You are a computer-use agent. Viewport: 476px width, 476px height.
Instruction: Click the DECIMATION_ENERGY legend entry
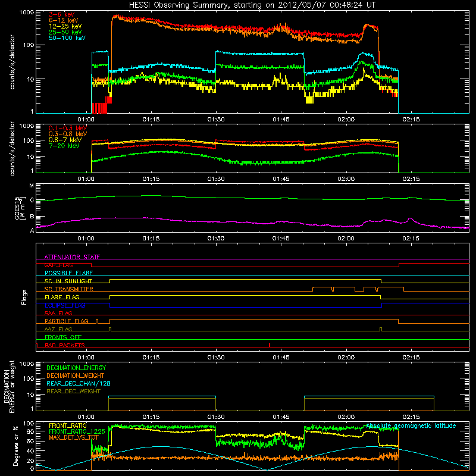[x=76, y=368]
